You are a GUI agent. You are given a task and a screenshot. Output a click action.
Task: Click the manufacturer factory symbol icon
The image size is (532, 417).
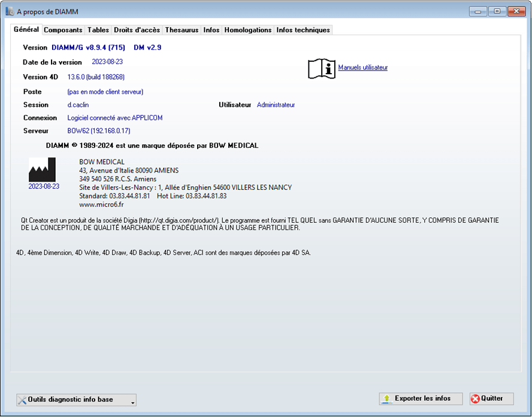[42, 170]
